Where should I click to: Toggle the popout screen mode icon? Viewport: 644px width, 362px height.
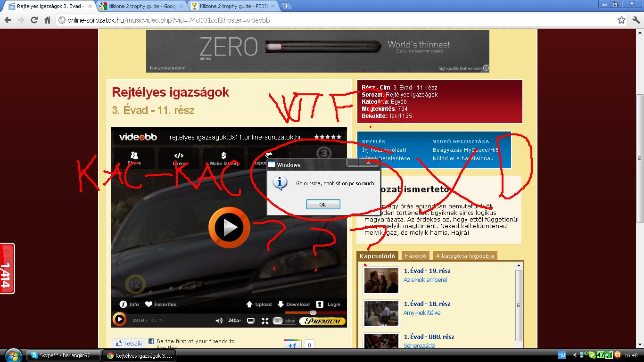coord(251,321)
